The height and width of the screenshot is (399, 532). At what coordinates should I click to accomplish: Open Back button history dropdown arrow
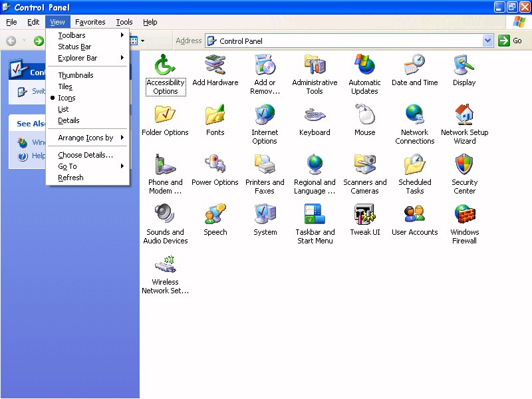pos(24,41)
